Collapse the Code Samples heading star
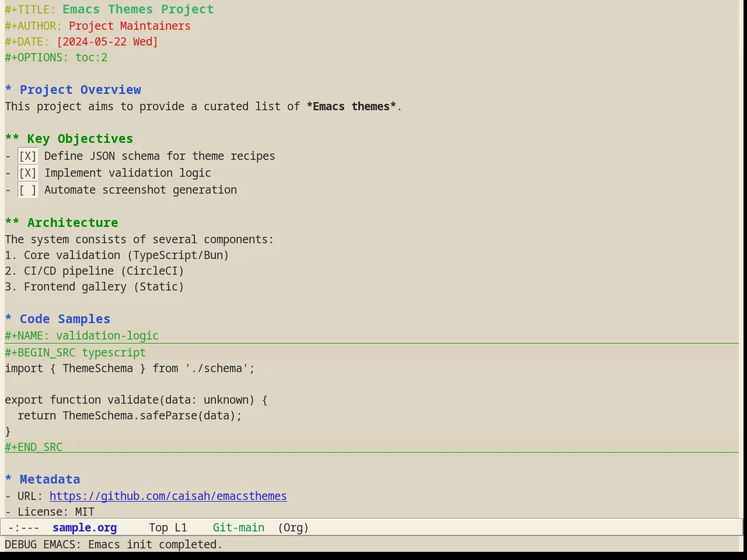The height and width of the screenshot is (560, 747). coord(8,319)
